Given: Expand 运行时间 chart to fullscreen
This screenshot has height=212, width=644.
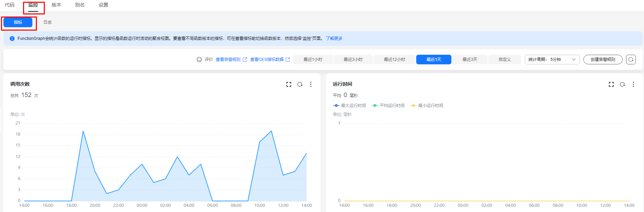Looking at the screenshot, I should (x=611, y=84).
